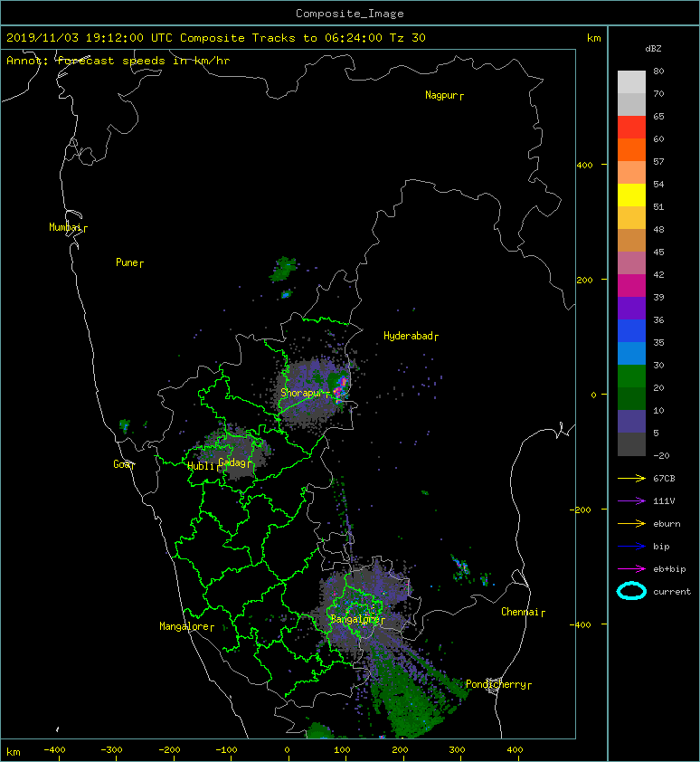Image resolution: width=700 pixels, height=762 pixels.
Task: Click the Mumbai city label
Action: point(65,227)
